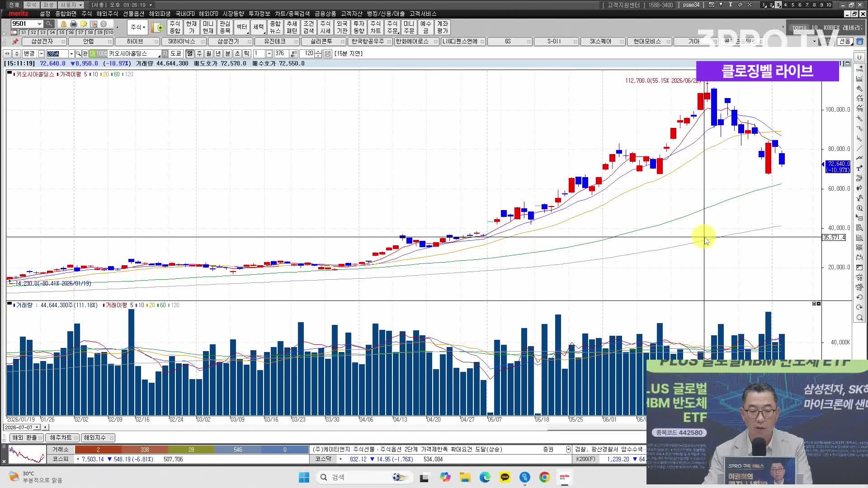Open the 투자정보 menu
Screen dimensions: 868x488
[259, 14]
